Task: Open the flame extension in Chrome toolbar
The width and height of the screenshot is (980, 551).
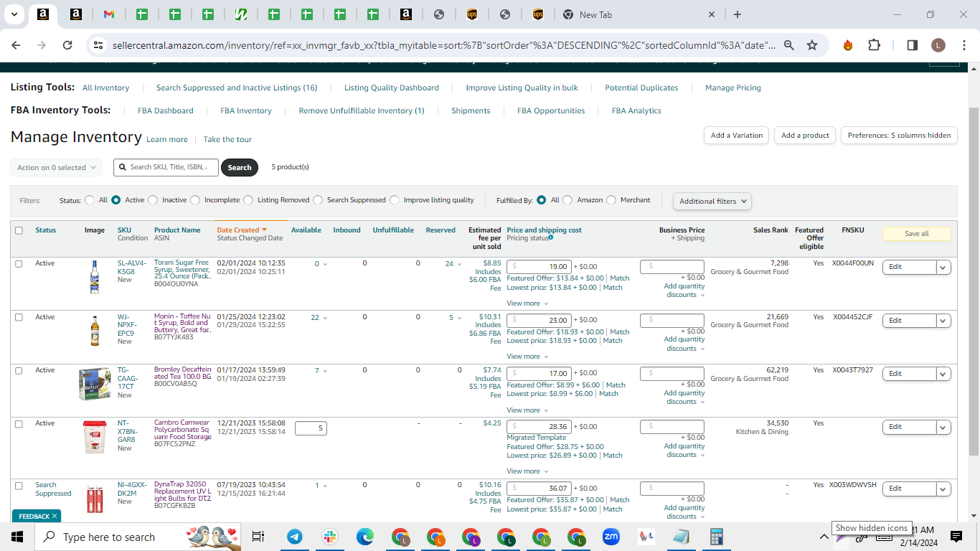Action: (x=848, y=45)
